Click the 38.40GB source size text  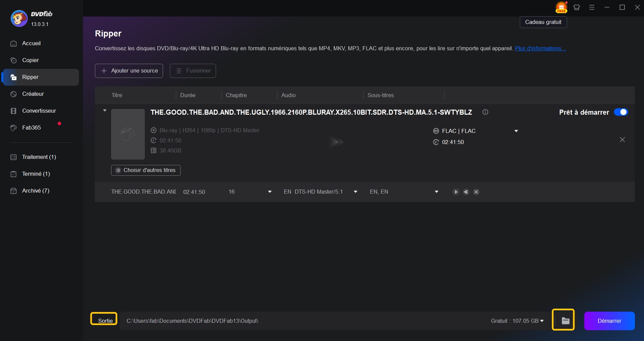click(170, 151)
